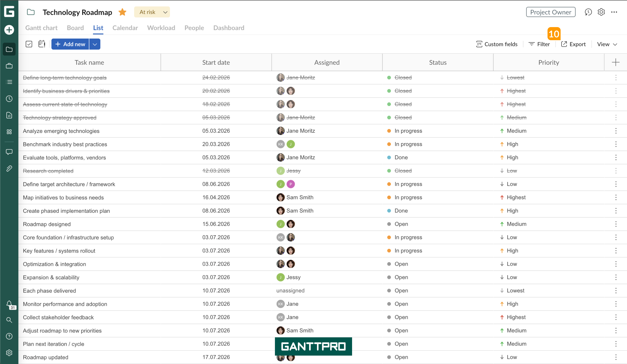Click the Task name column header
The image size is (627, 364).
tap(89, 62)
